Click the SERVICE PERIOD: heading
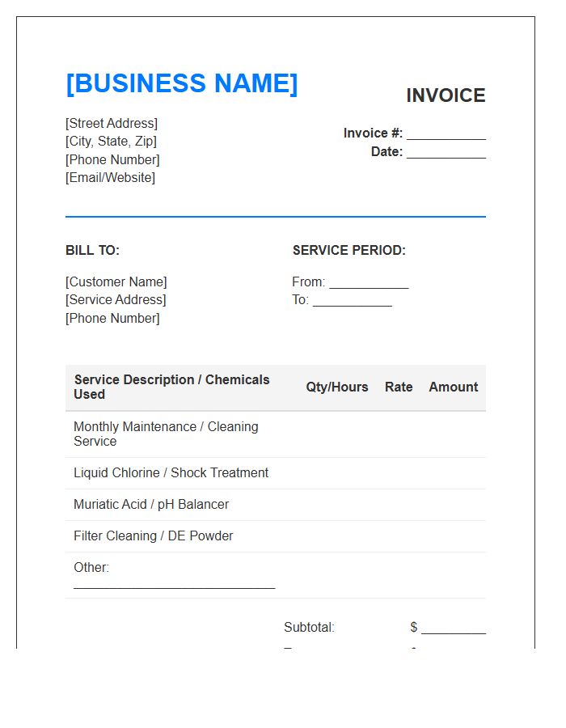Image resolution: width=566 pixels, height=728 pixels. (x=348, y=251)
